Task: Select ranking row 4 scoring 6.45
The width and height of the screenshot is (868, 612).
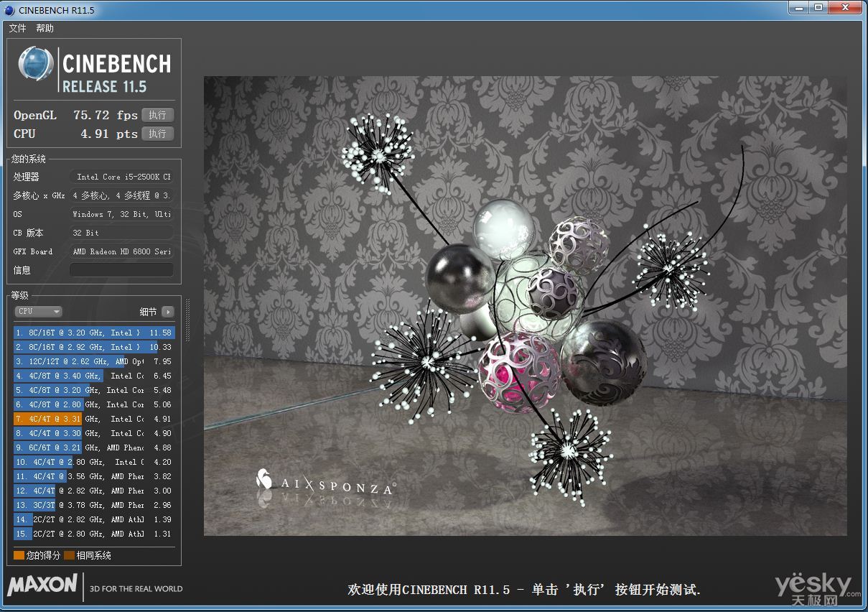Action: pyautogui.click(x=94, y=376)
